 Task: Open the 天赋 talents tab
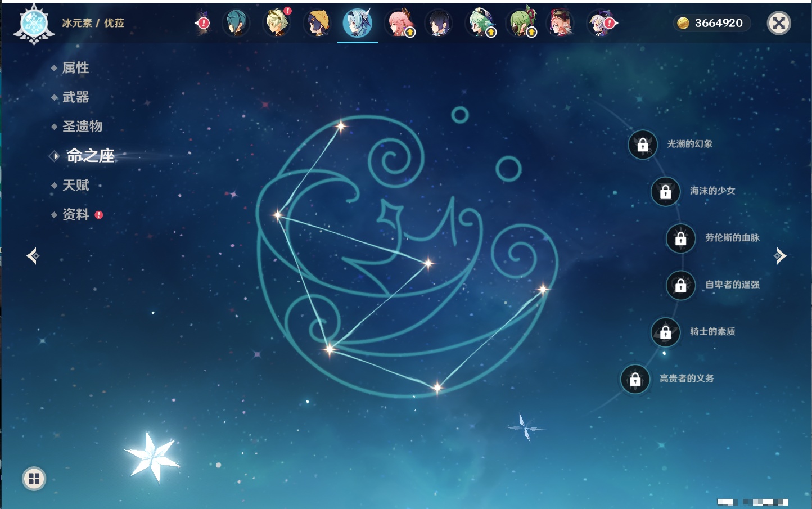coord(75,185)
